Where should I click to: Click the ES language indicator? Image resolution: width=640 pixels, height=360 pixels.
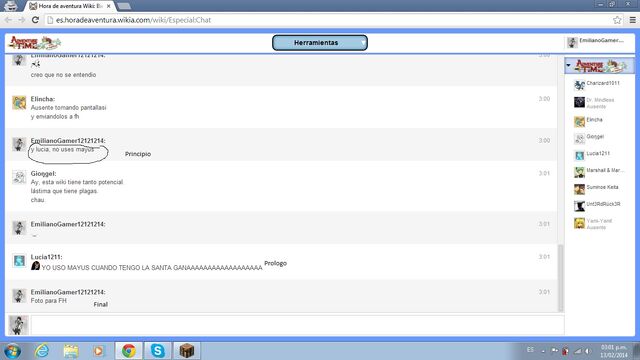pyautogui.click(x=530, y=350)
